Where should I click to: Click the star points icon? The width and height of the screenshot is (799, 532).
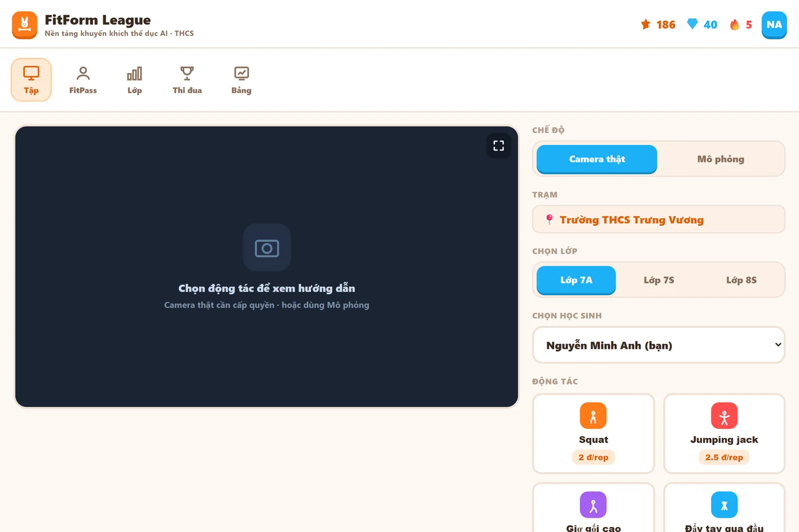pyautogui.click(x=645, y=24)
